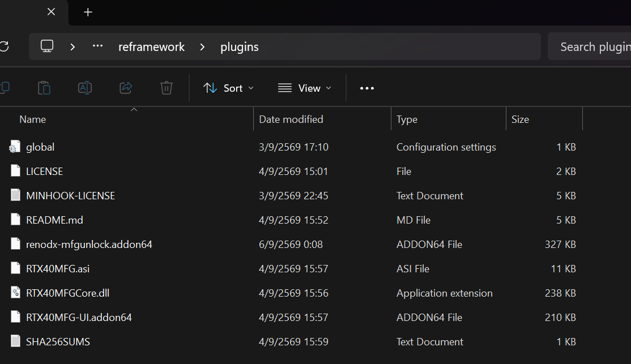Open the Sort dropdown menu

point(228,88)
